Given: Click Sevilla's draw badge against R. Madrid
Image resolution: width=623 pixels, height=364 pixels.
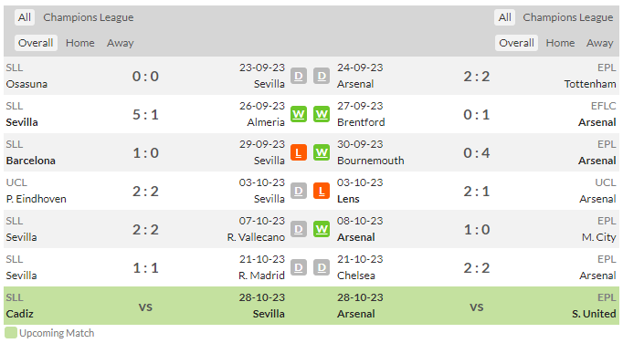Looking at the screenshot, I should click(299, 268).
